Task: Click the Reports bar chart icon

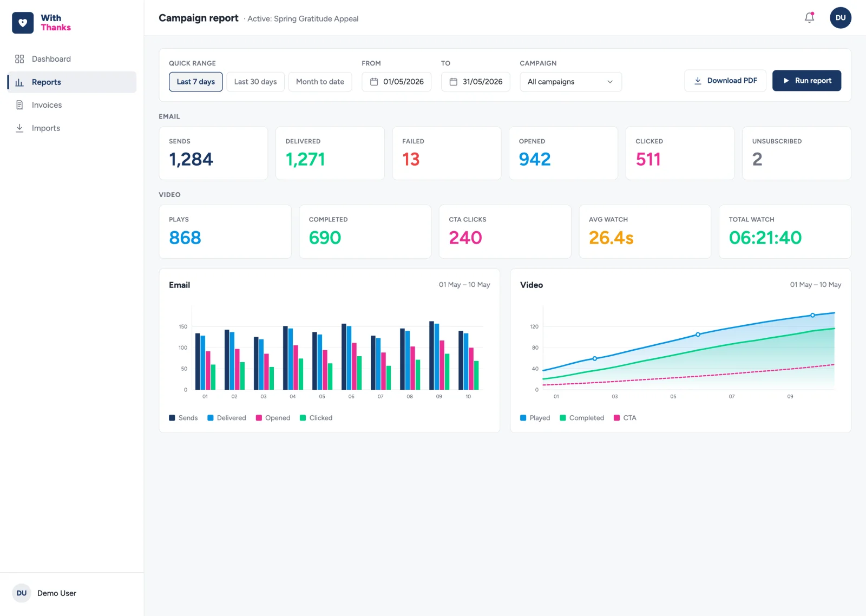Action: 19,82
